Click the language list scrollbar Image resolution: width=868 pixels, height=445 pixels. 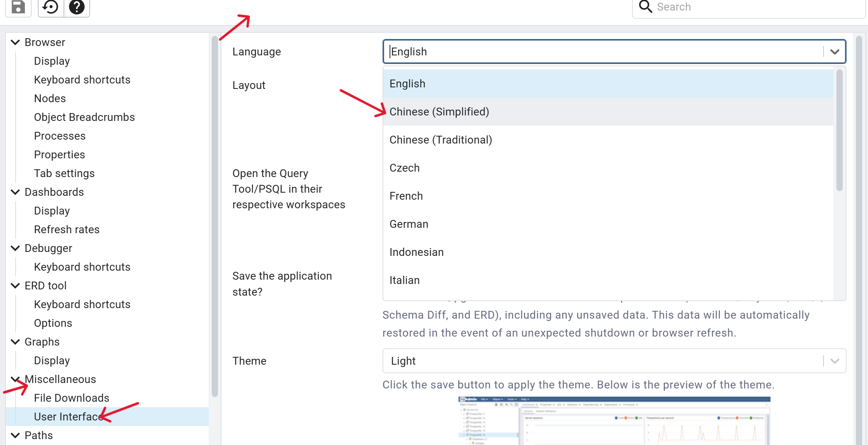839,131
